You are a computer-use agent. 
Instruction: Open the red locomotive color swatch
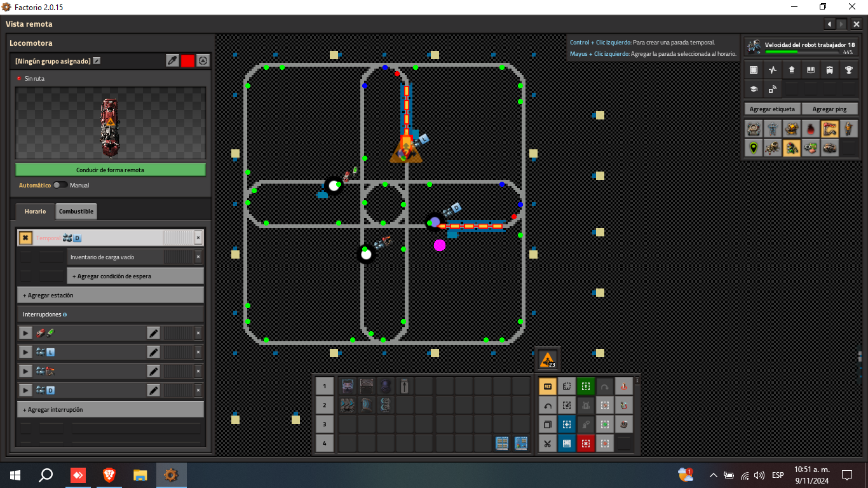(x=187, y=61)
